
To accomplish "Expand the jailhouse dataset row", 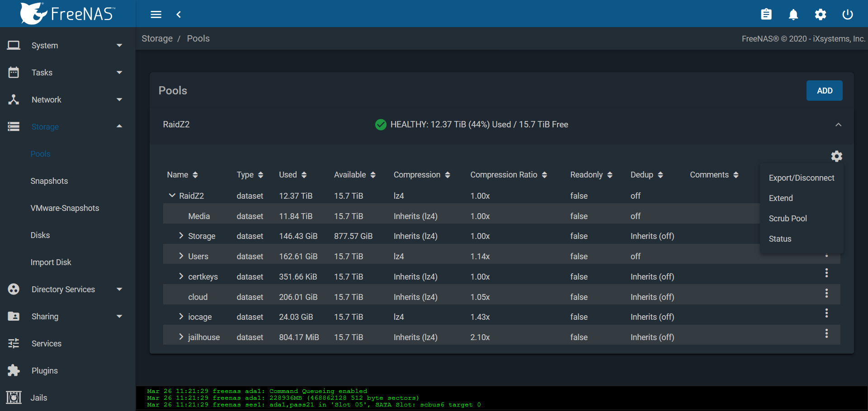I will 181,336.
